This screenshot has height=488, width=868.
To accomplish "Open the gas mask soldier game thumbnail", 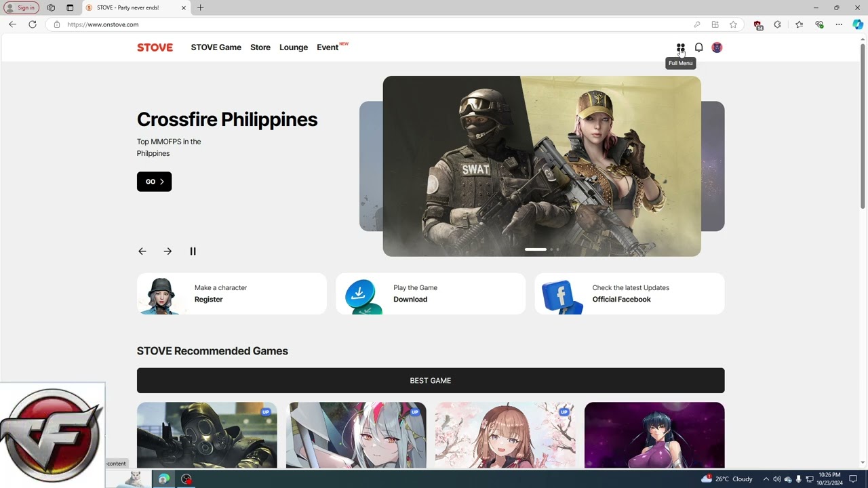I will point(207,434).
